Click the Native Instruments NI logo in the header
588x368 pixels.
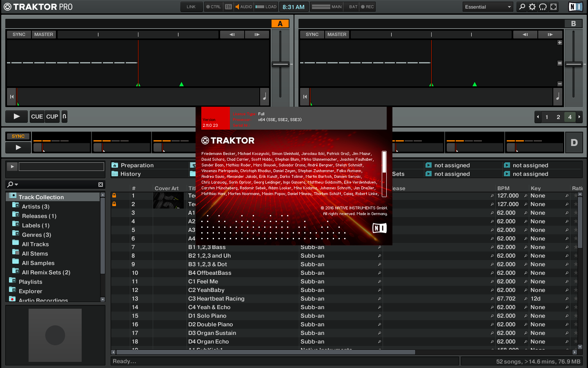point(575,7)
